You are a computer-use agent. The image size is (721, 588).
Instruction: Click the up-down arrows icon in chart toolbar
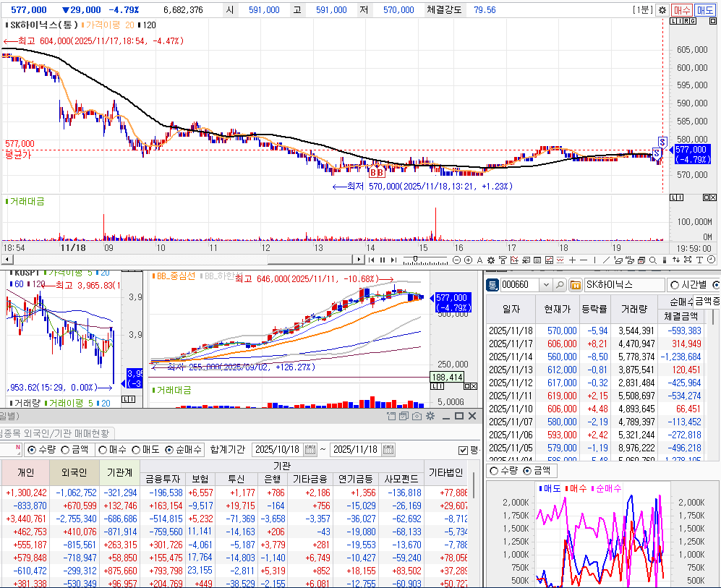click(x=676, y=260)
